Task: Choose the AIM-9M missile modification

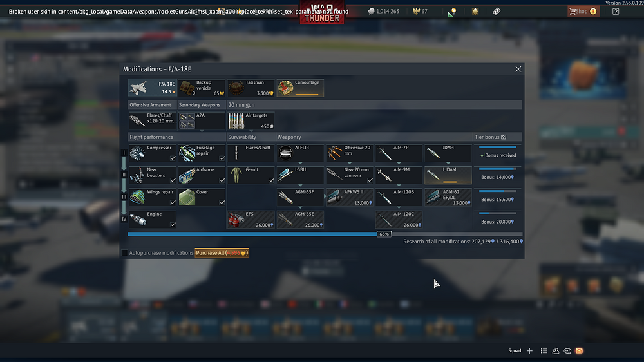Action: 399,175
